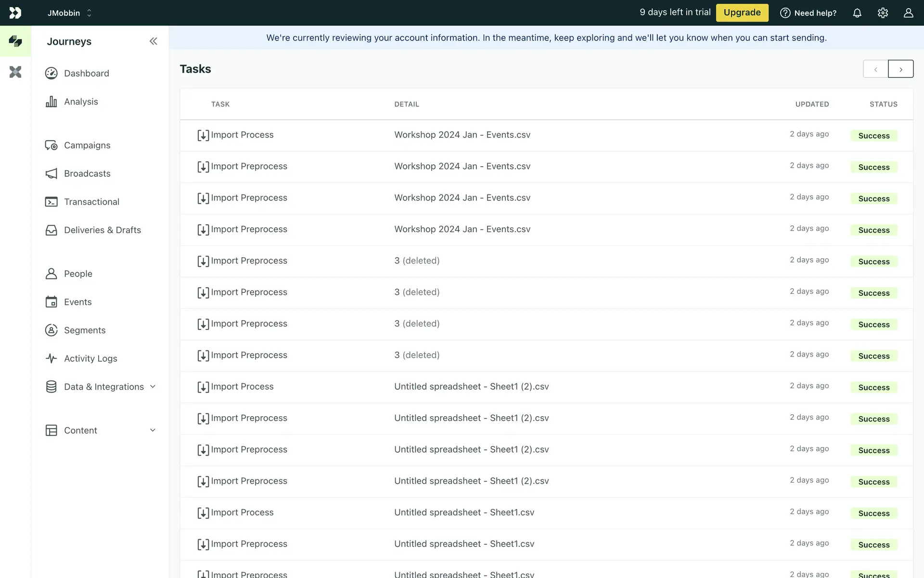924x578 pixels.
Task: Open the Untitled spreadsheet - Sheet1.csv Import Process row
Action: [464, 512]
